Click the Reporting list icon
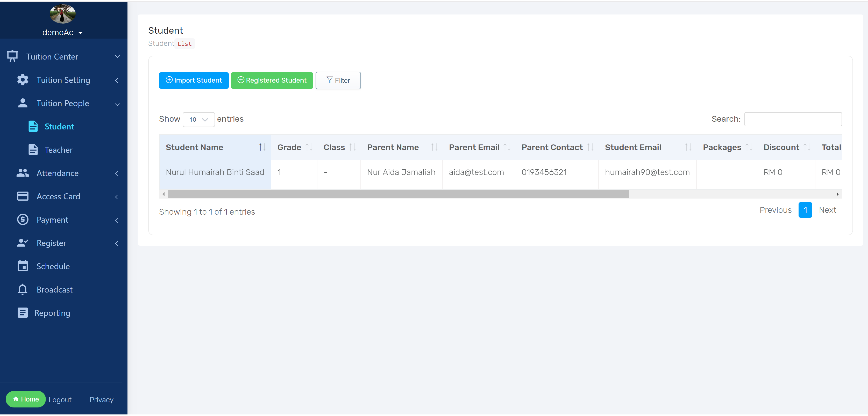 pyautogui.click(x=23, y=313)
